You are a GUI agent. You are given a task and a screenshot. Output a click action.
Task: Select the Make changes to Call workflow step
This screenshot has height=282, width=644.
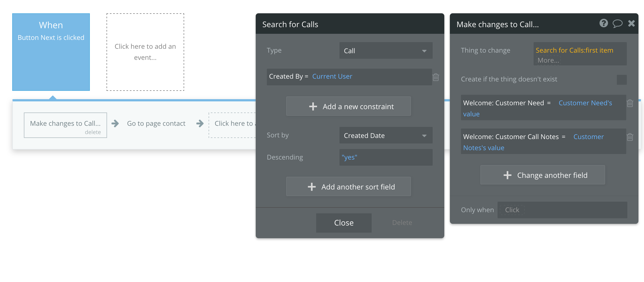(65, 123)
